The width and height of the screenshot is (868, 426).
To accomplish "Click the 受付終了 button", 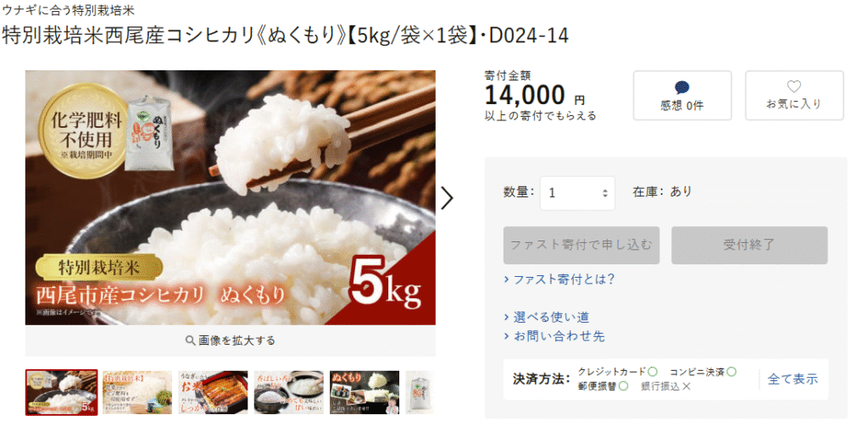I will (x=749, y=245).
